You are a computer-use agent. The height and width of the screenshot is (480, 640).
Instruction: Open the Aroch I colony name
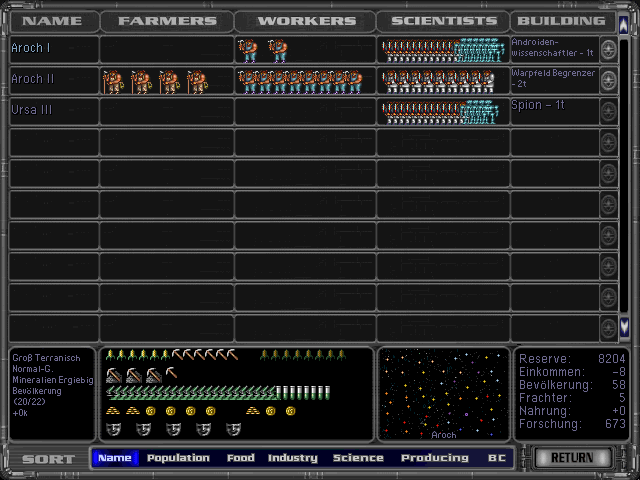31,48
